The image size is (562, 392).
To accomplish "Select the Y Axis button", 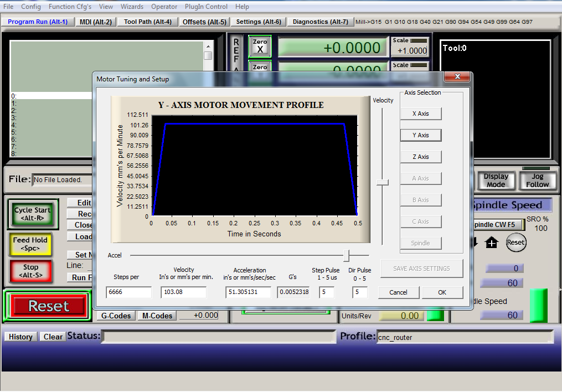I will [x=421, y=135].
